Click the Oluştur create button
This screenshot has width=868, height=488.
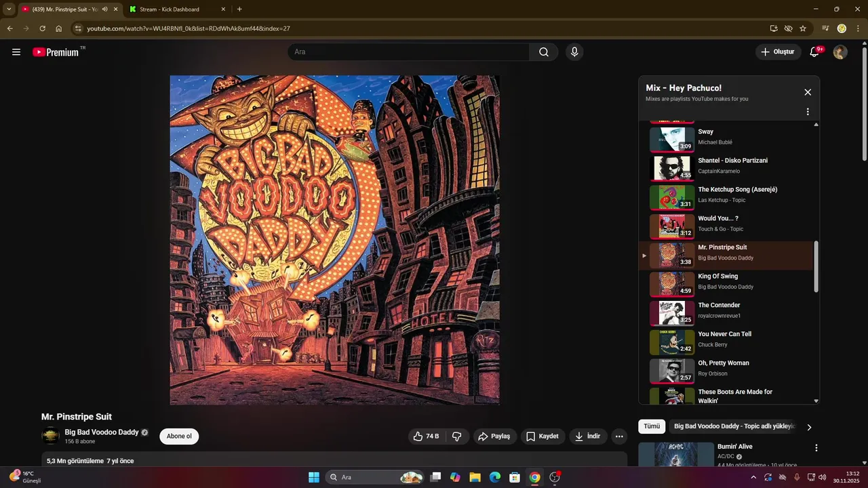coord(778,52)
